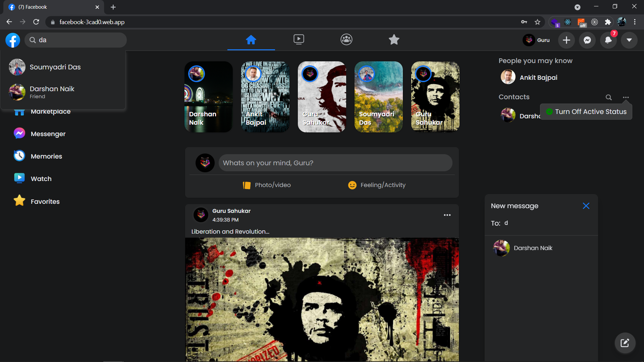This screenshot has width=644, height=362.
Task: Click the Feeling/Activity button
Action: pyautogui.click(x=377, y=185)
